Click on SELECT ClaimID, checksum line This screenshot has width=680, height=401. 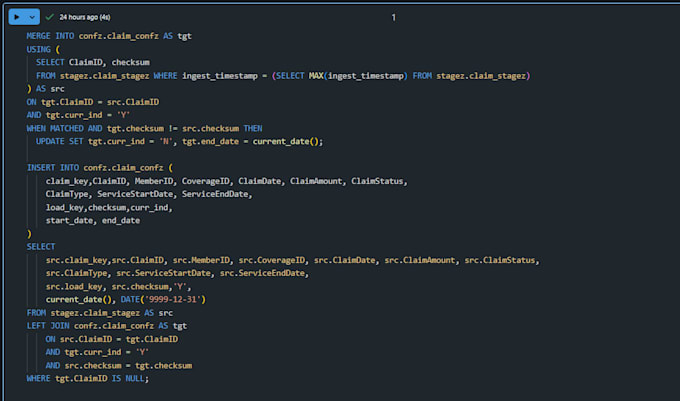[x=93, y=62]
